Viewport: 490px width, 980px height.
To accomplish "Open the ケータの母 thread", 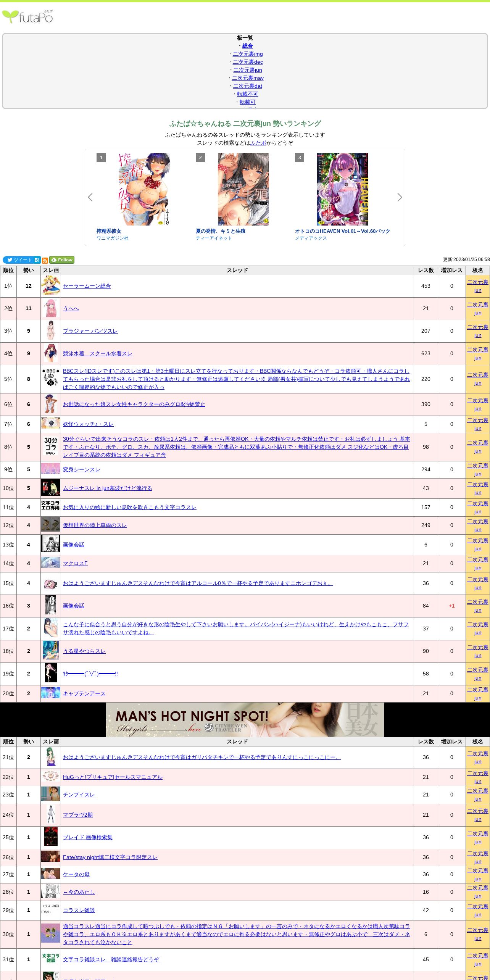I will 76,874.
